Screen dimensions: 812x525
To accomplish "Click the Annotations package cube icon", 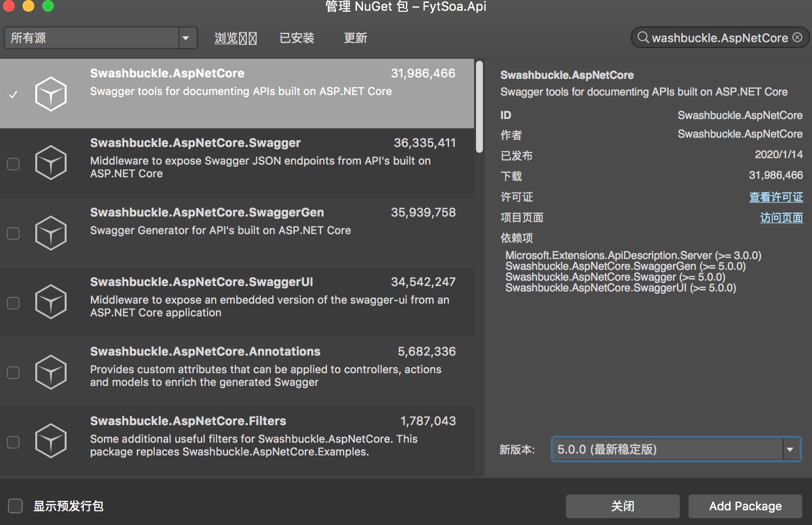I will coord(51,372).
